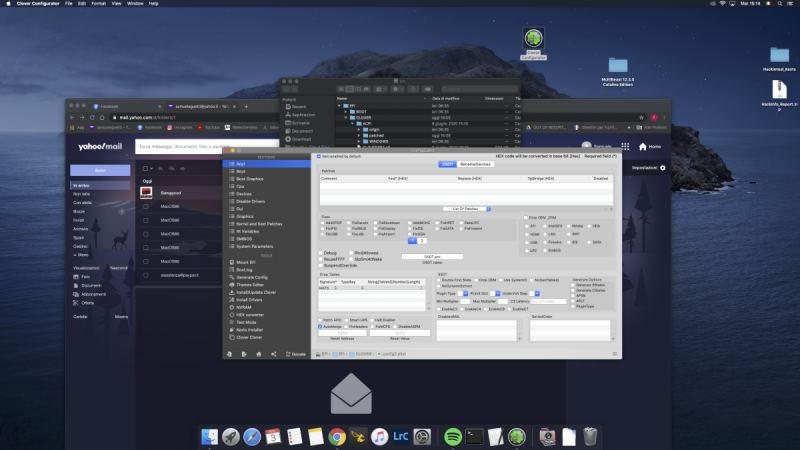Viewport: 800px width, 450px height.
Task: Launch the Kexts Installer tool
Action: click(x=248, y=329)
